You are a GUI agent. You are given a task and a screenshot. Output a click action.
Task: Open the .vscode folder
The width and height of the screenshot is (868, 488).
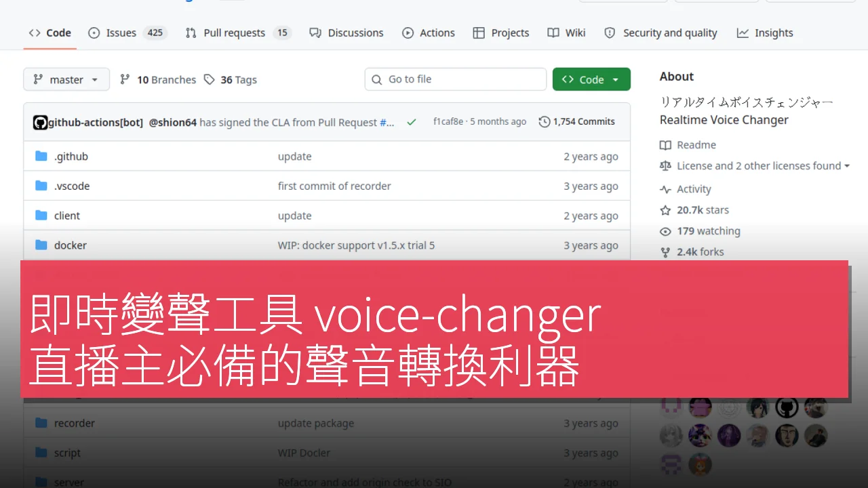click(x=72, y=186)
